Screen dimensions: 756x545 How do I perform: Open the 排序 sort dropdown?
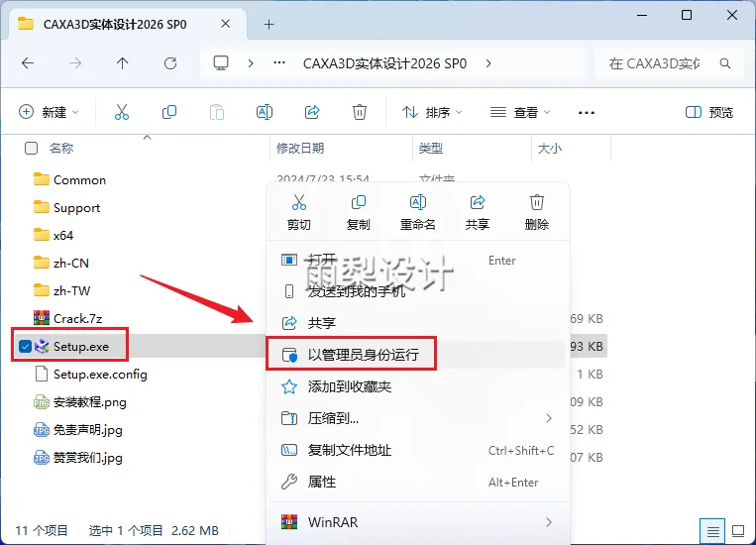coord(432,112)
